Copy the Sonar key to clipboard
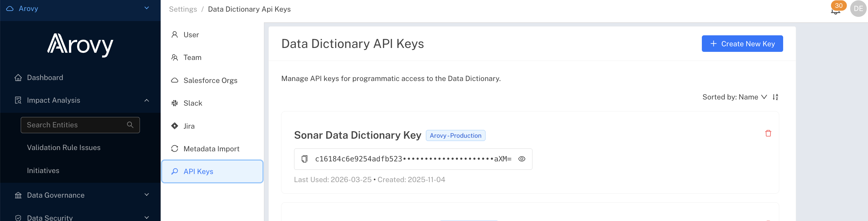This screenshot has width=868, height=221. [x=304, y=159]
